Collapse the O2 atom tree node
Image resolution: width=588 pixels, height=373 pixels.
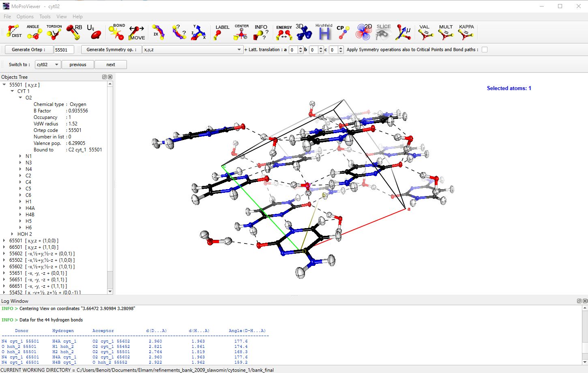(x=21, y=98)
